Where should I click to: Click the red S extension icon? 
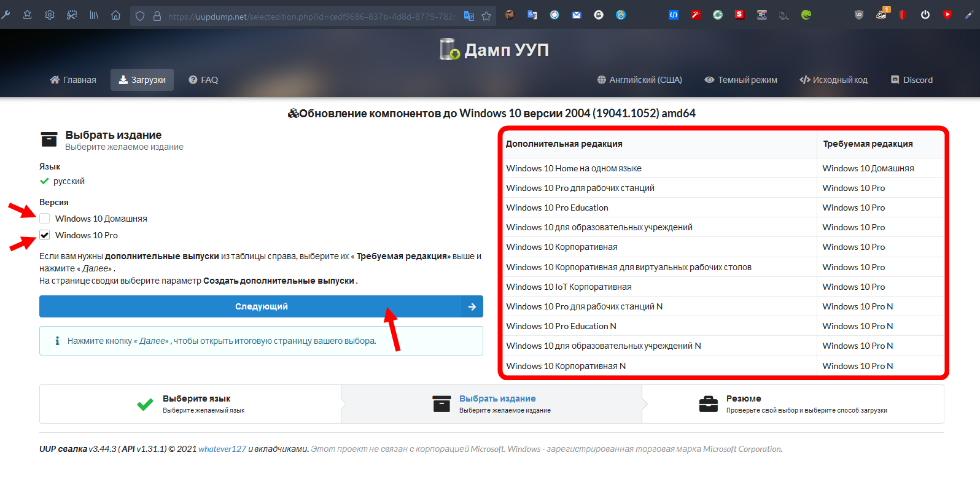739,15
